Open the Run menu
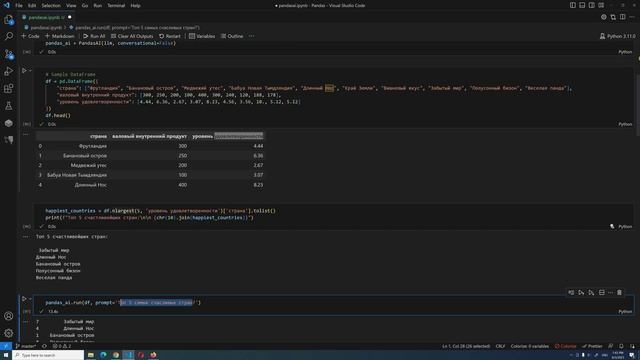This screenshot has height=360, width=640. pyautogui.click(x=98, y=5)
